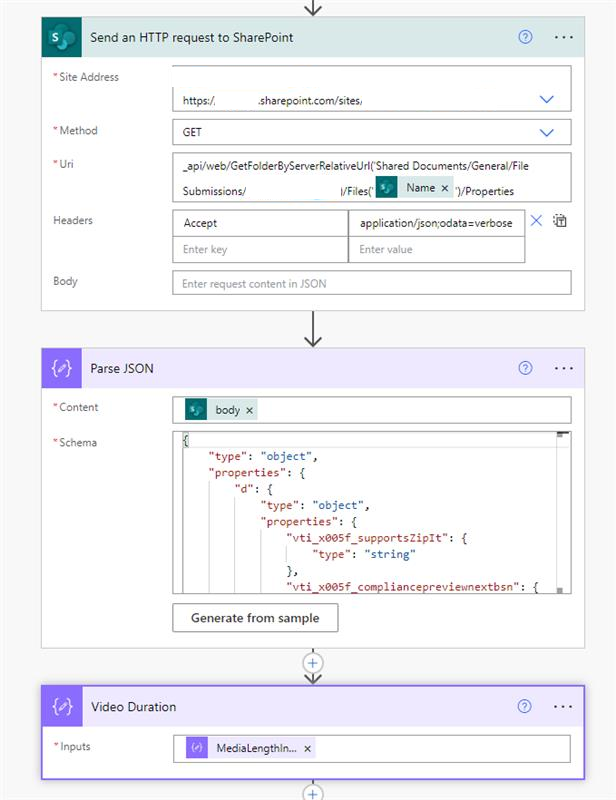Click the vti_x005f_supportsZipIt line in the schema

[x=377, y=538]
